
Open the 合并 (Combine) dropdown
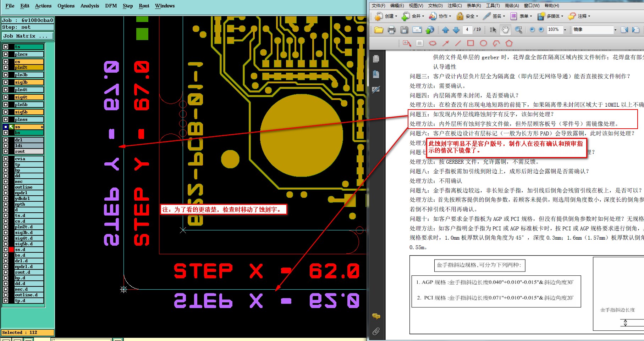(413, 16)
